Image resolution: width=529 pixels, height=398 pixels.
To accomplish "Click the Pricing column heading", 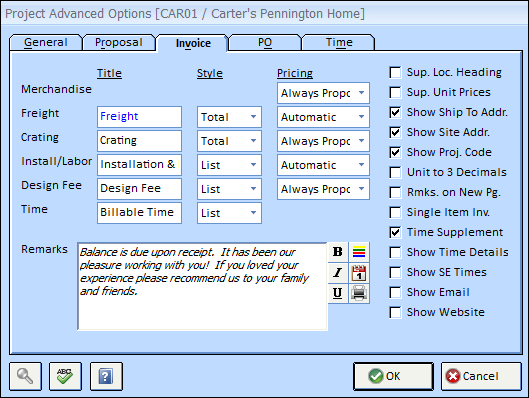I will tap(295, 73).
